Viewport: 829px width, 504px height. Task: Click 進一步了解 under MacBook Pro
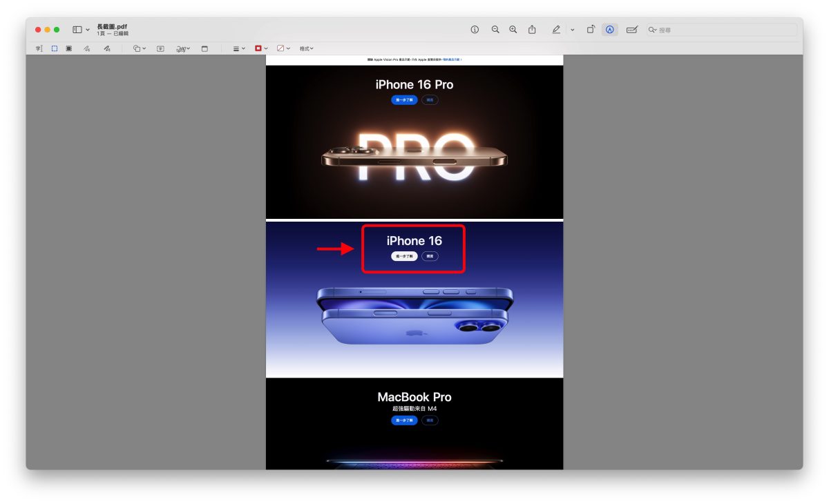pos(404,420)
